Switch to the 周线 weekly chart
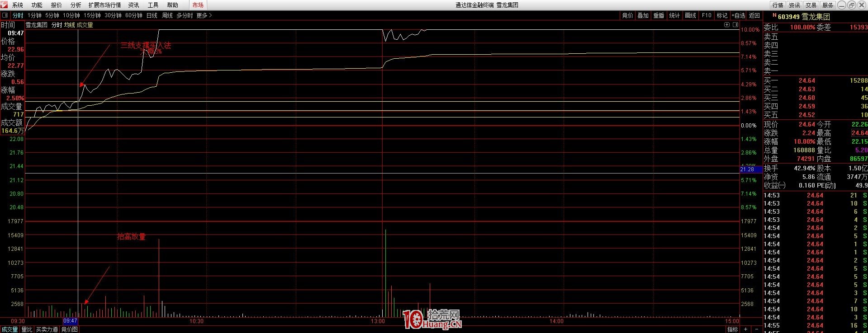This screenshot has height=333, width=868. coord(167,15)
